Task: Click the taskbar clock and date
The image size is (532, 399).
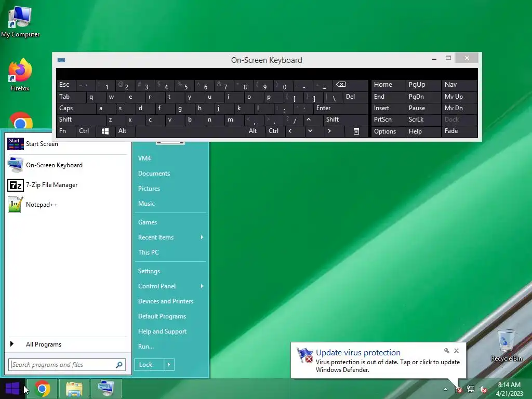Action: coord(509,389)
